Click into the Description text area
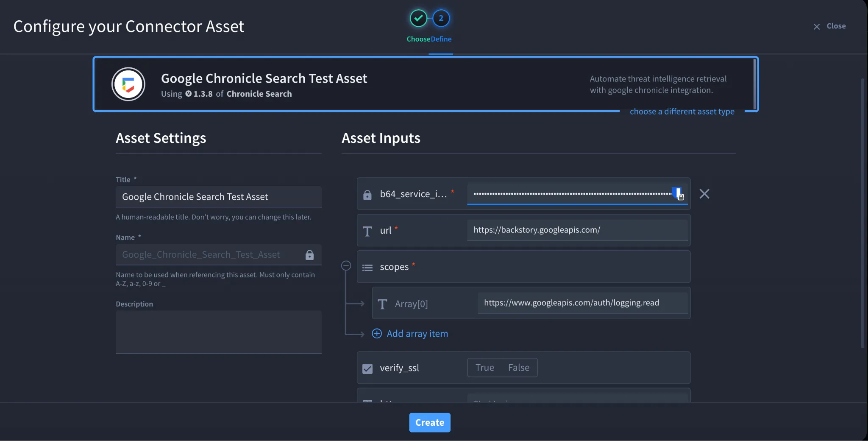Screen dimensions: 868x441 click(x=219, y=332)
